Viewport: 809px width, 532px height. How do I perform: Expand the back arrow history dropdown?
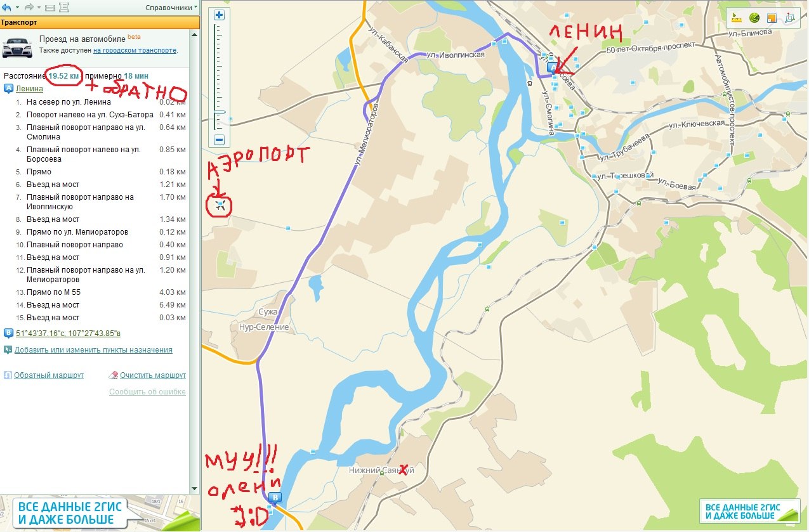(17, 7)
